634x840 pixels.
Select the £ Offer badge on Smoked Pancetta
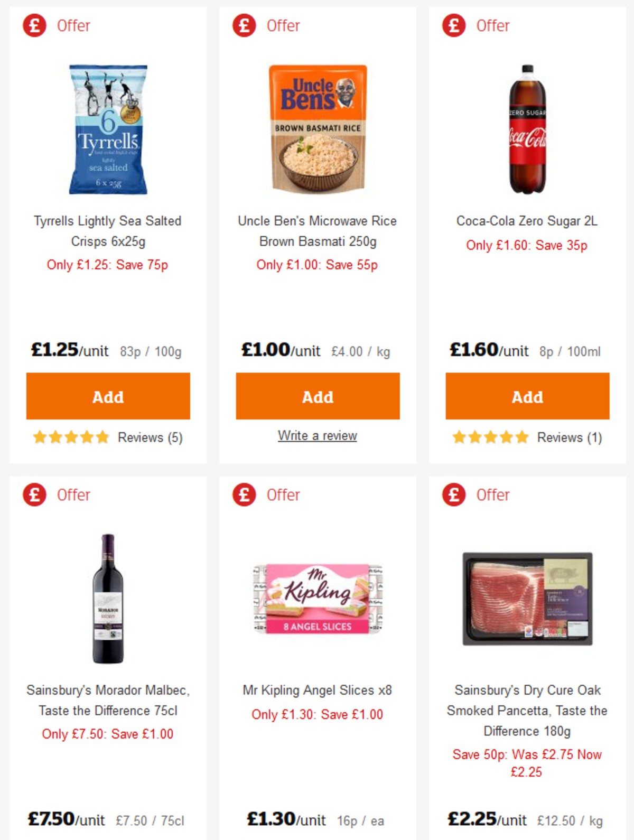[452, 495]
